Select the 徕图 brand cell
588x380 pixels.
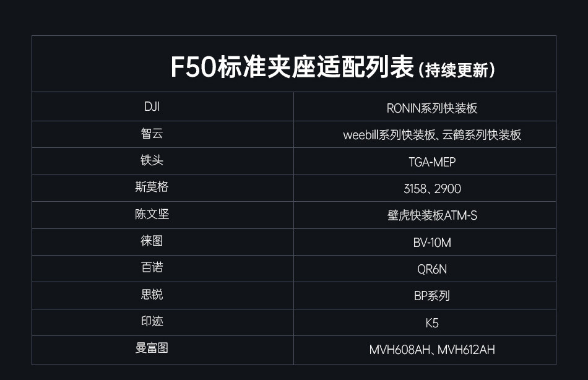coord(152,241)
